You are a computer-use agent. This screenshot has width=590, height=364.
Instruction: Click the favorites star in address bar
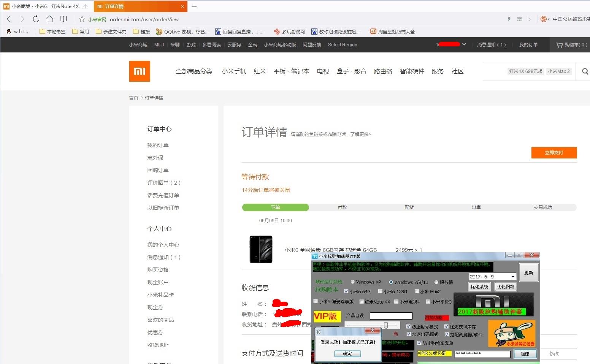pos(81,19)
